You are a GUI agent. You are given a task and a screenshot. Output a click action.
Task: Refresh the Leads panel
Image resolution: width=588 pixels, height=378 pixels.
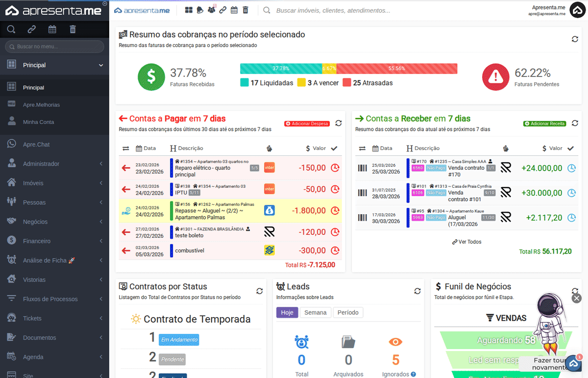[417, 291]
